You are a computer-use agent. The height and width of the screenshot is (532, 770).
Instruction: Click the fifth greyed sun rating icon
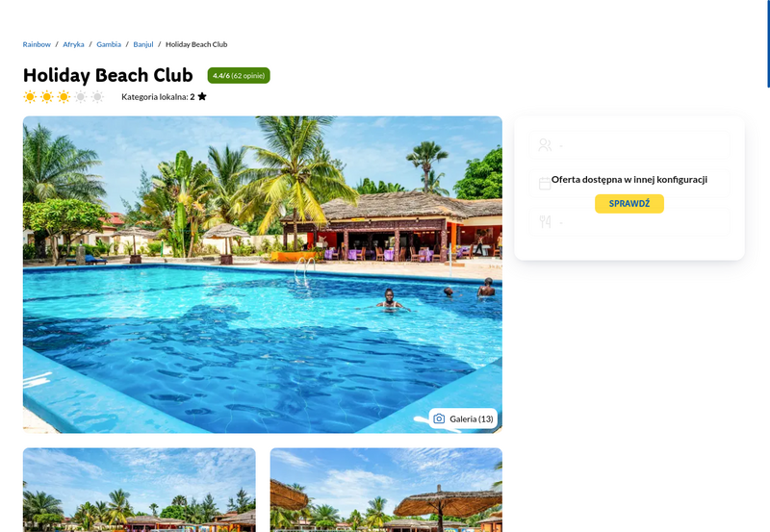click(98, 96)
